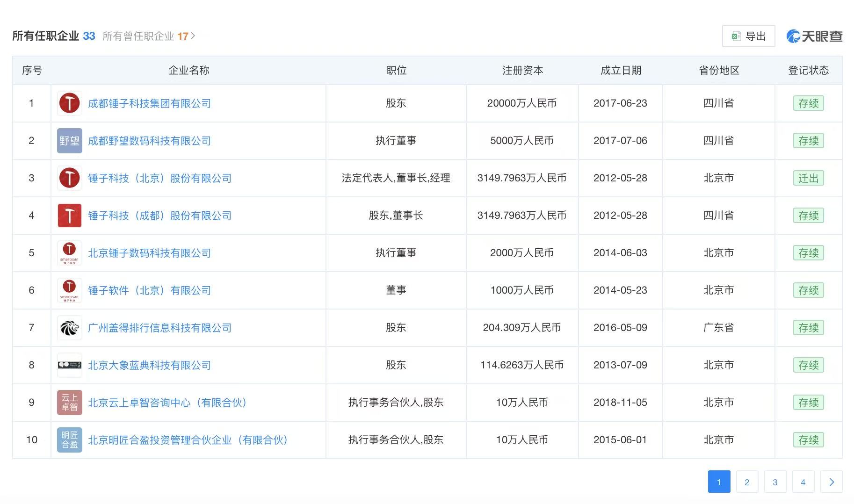Open 北京大象蓝典科技有限公司 link
The image size is (854, 504).
tap(149, 365)
